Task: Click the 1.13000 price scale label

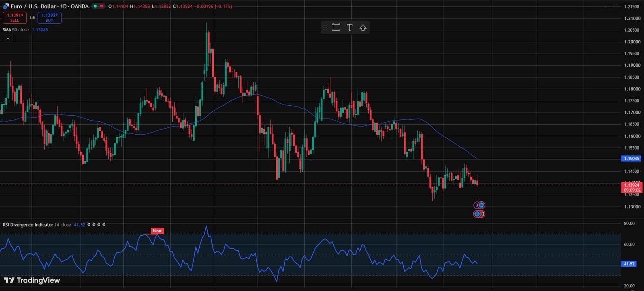Action: 632,207
